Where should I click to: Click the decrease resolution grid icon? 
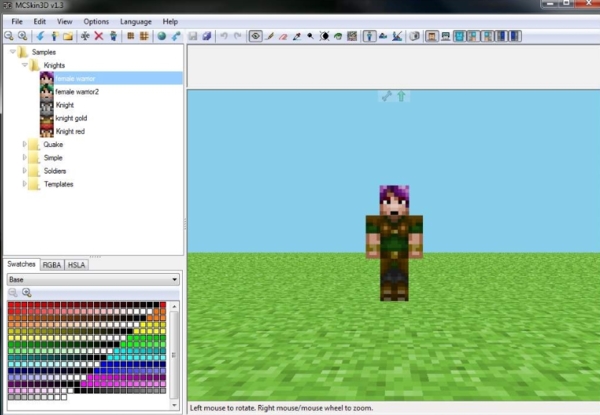130,36
